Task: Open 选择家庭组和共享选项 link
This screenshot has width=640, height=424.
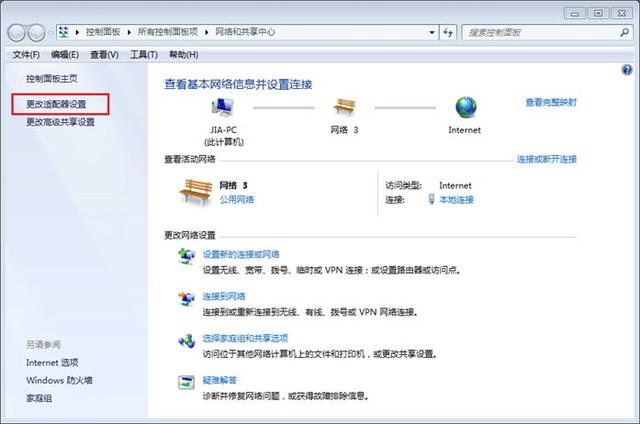Action: tap(245, 338)
